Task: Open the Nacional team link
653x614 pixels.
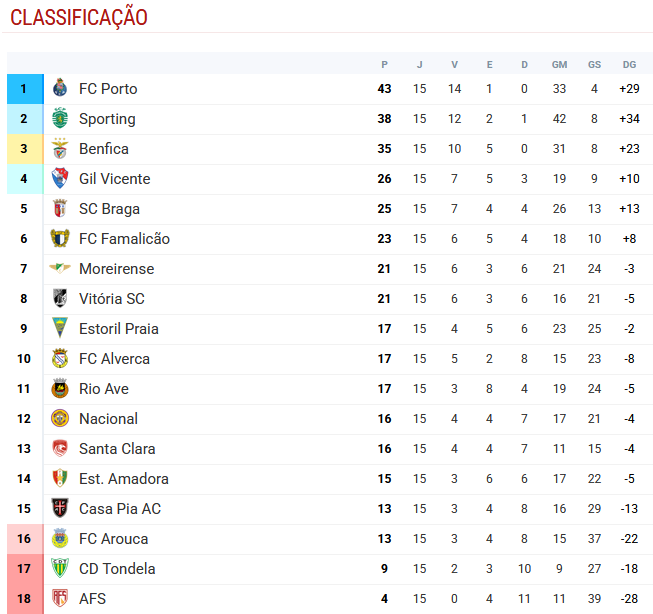Action: pyautogui.click(x=108, y=419)
